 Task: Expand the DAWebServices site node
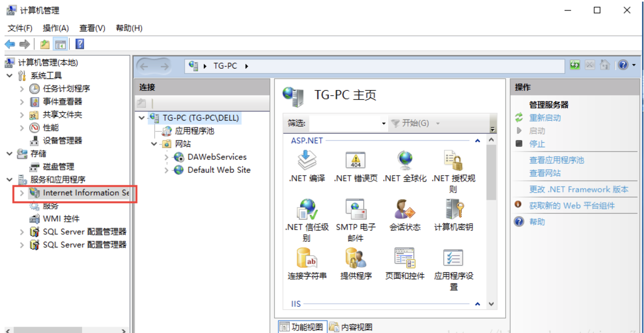click(166, 157)
